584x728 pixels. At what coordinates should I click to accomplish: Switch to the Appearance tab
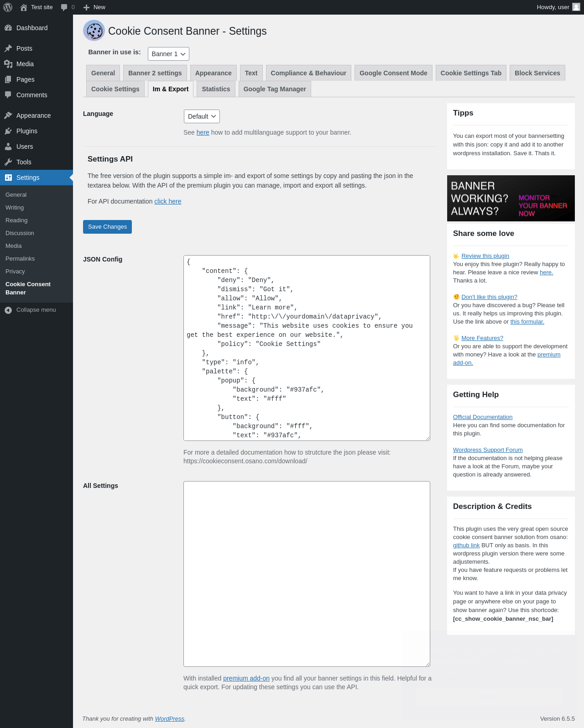[x=214, y=73]
